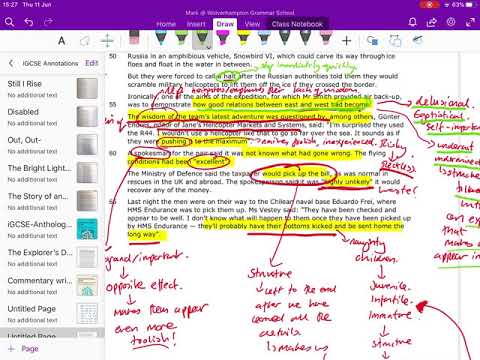
Task: Go back from iGCSE Annotations section
Action: point(11,63)
